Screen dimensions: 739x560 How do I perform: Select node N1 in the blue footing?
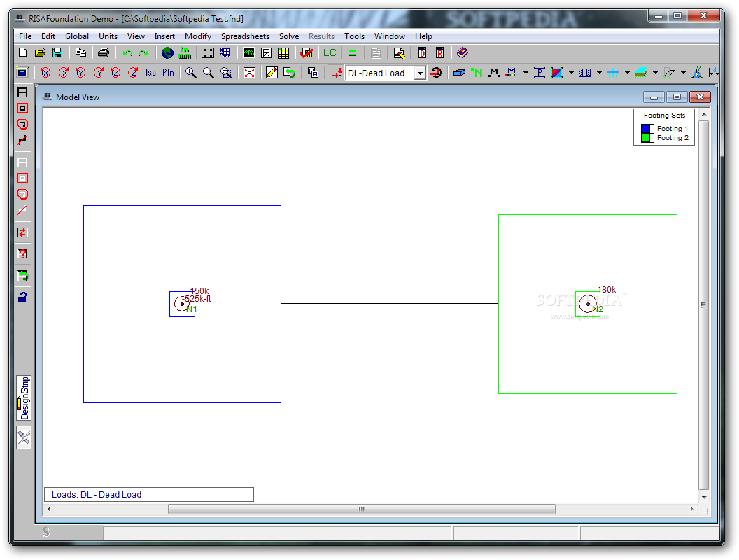pos(183,304)
